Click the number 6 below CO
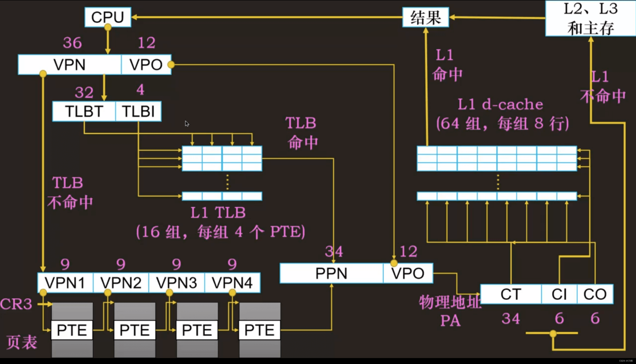The width and height of the screenshot is (636, 364). [x=595, y=318]
